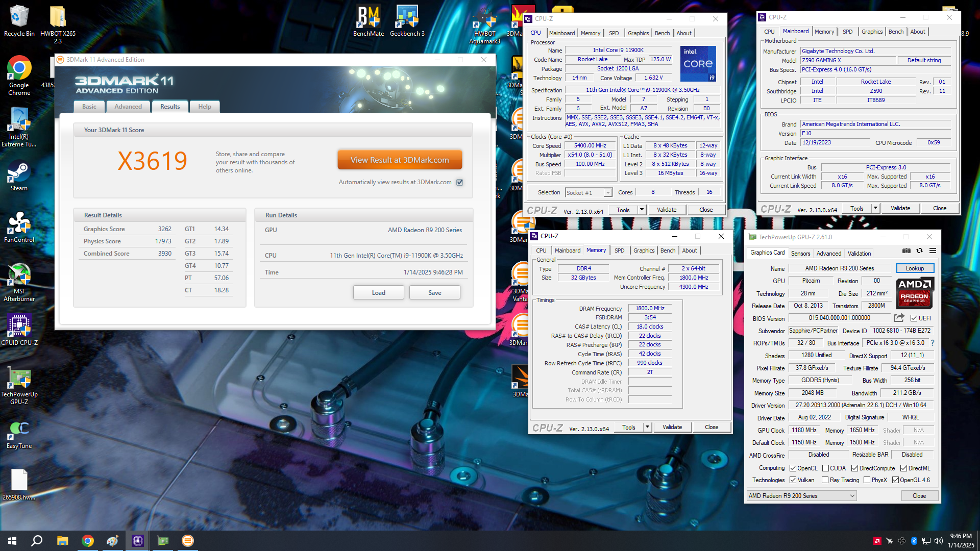
Task: Open the 265908.hw file on the desktop
Action: pos(19,485)
